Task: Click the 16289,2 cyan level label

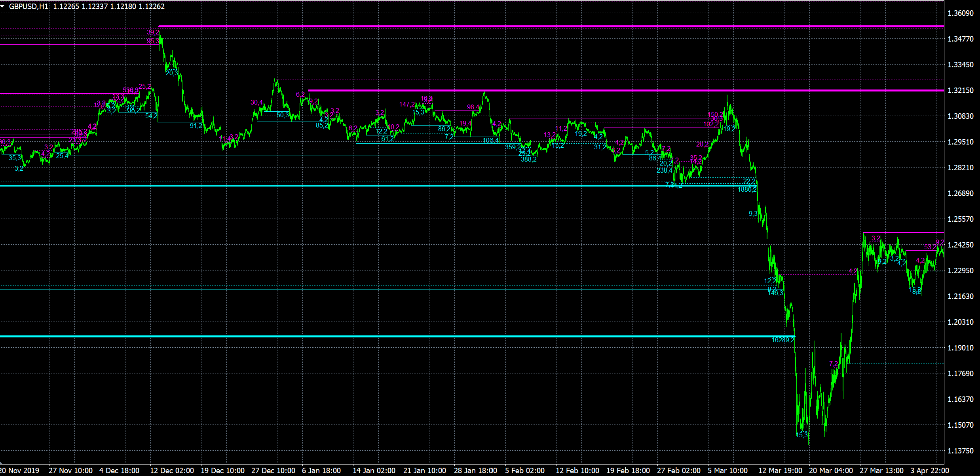Action: point(783,340)
